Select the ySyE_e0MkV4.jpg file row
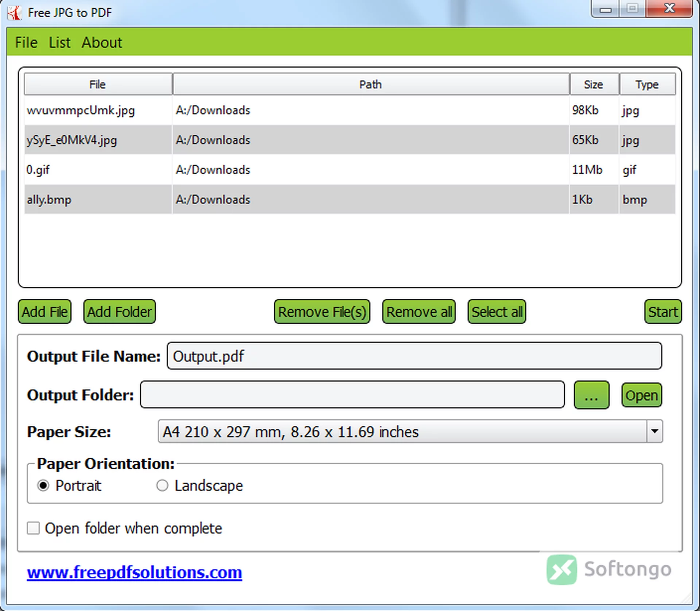Screen dimensions: 700x611 point(350,140)
